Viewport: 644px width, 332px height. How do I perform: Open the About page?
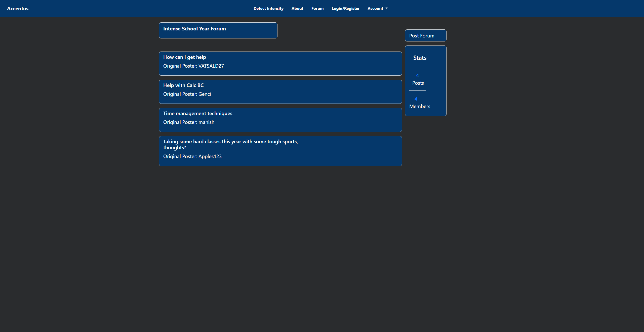point(297,8)
